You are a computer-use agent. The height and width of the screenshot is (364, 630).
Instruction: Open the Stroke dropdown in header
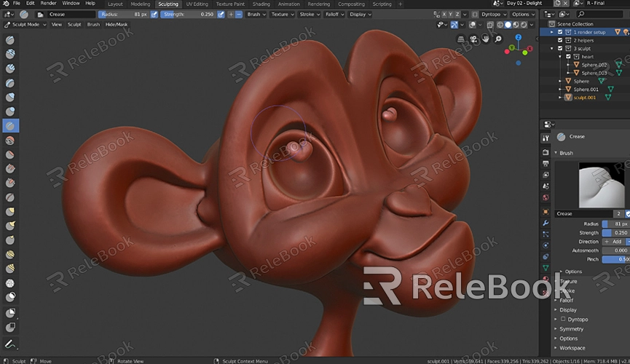click(310, 15)
